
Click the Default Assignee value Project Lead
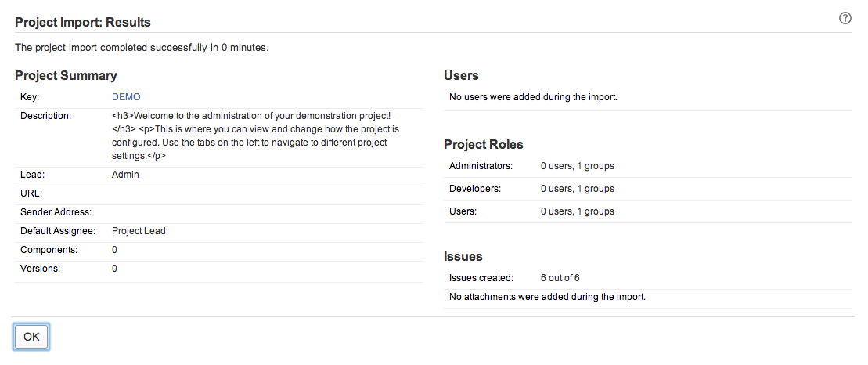pos(139,231)
